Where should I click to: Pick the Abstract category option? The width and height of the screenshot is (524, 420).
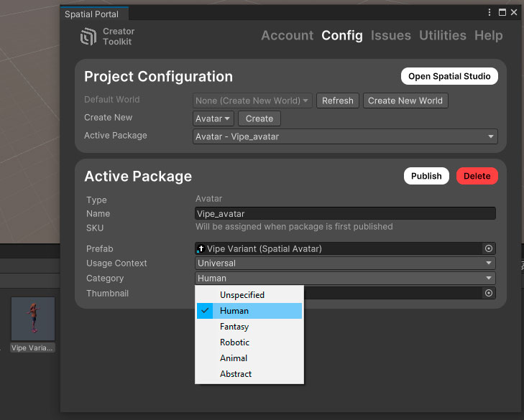(x=249, y=374)
